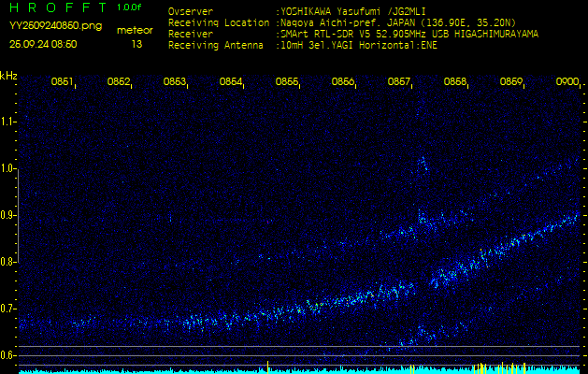
Task: Click the 0855 time marker
Action: coord(287,82)
